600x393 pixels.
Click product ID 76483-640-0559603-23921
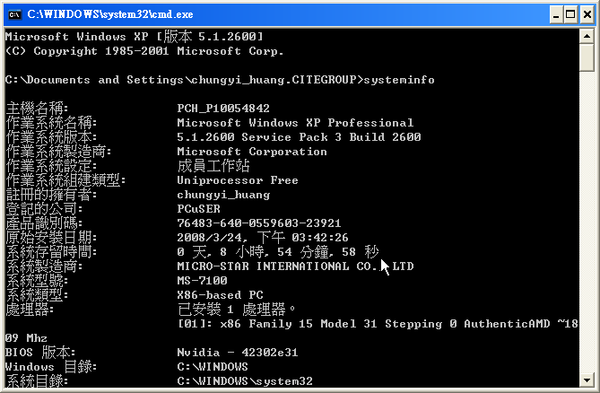[x=259, y=223]
